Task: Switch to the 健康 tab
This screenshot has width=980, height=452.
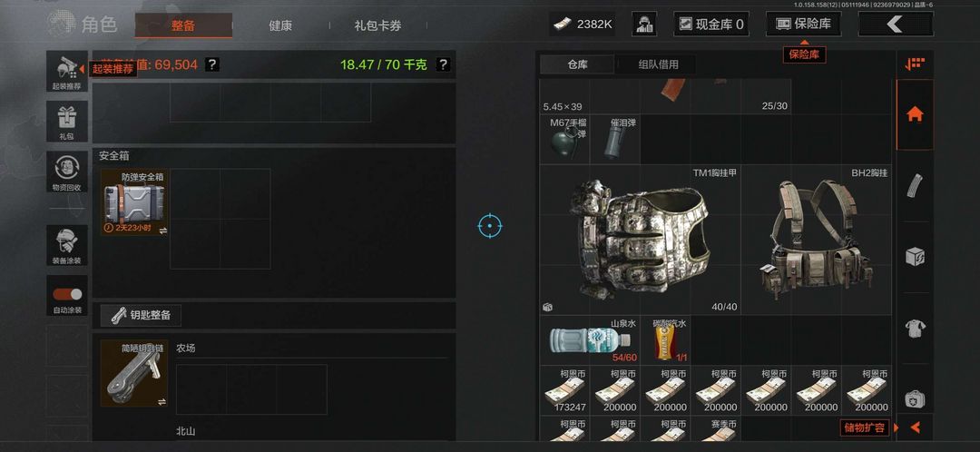Action: [280, 25]
